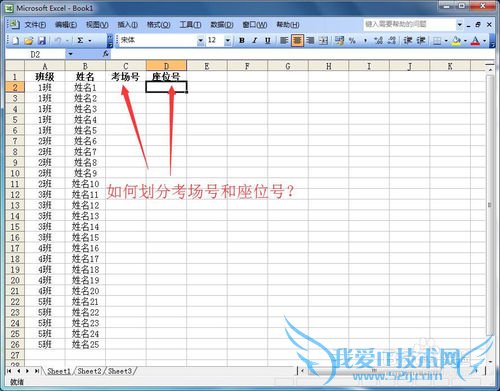The height and width of the screenshot is (391, 500).
Task: Click the Save floppy disk icon
Action: (x=42, y=41)
